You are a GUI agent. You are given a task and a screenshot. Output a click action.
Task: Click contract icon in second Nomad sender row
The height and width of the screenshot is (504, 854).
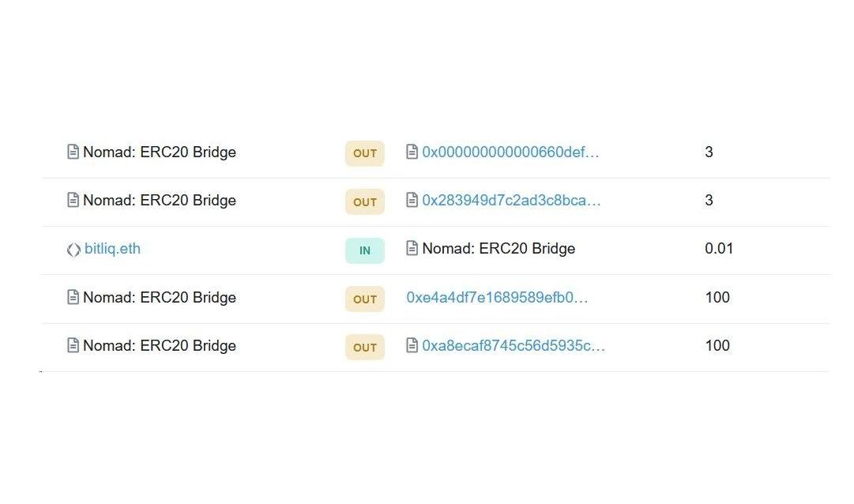[x=73, y=200]
